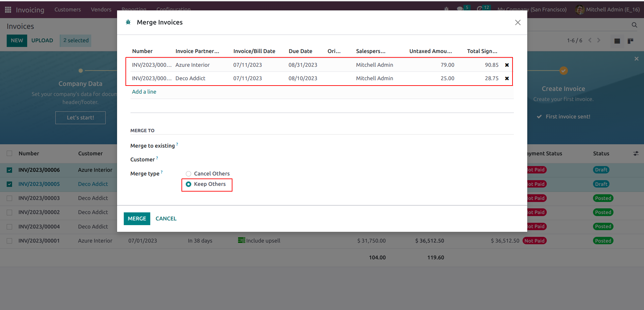
Task: Open the Invoicing app menu
Action: point(30,10)
